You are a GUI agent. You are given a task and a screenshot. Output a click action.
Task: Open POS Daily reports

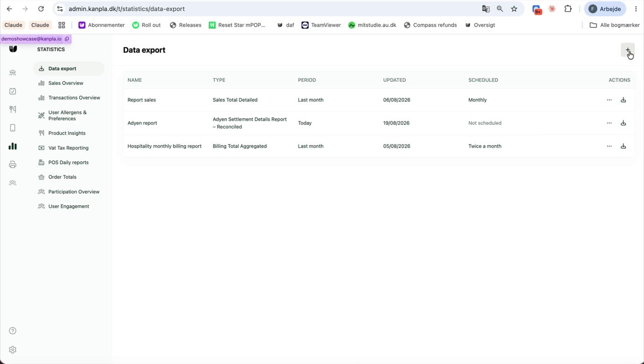tap(69, 162)
